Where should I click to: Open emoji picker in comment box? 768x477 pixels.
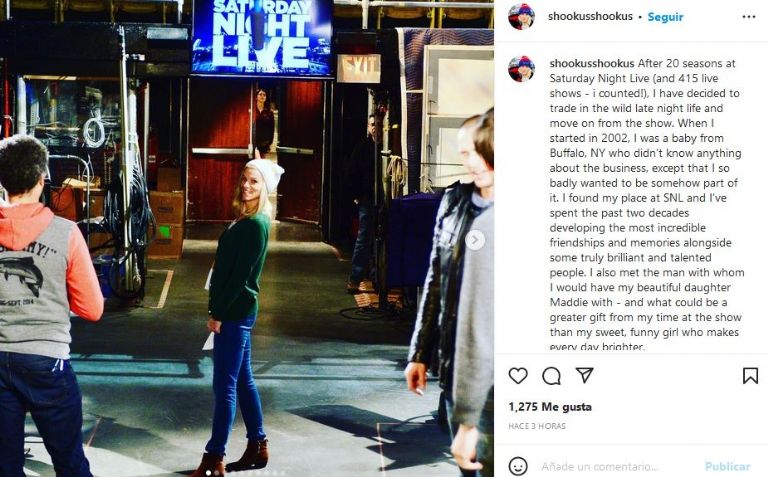click(518, 466)
